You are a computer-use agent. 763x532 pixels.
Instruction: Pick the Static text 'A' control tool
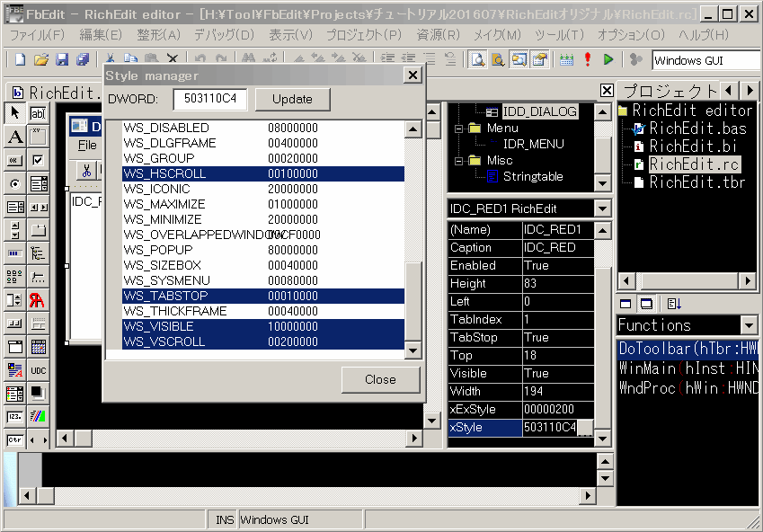(x=15, y=137)
